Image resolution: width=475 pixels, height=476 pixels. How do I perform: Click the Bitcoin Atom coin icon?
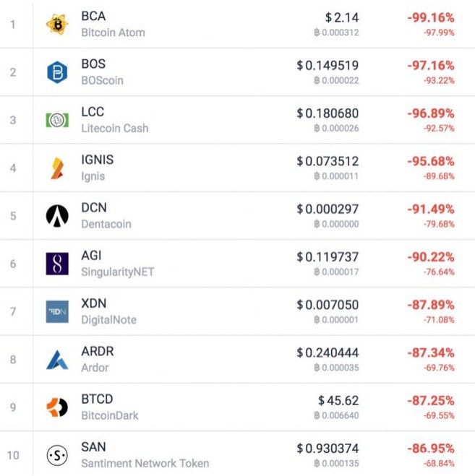click(57, 24)
